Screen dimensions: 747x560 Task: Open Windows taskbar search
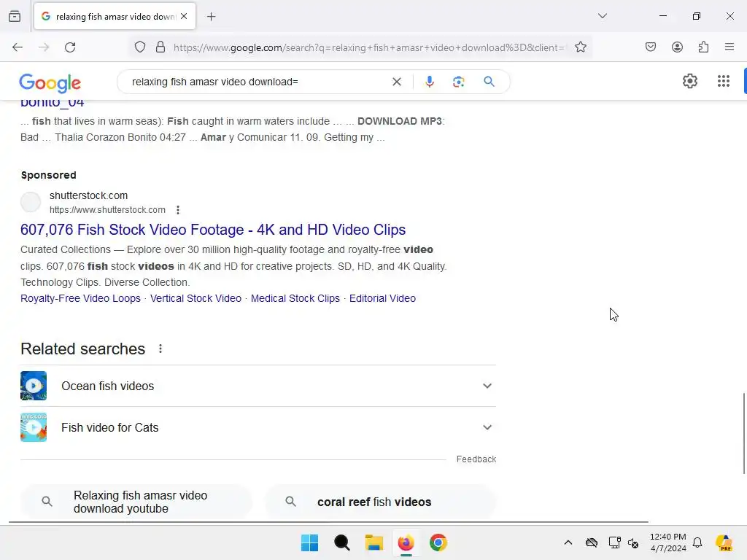click(341, 542)
